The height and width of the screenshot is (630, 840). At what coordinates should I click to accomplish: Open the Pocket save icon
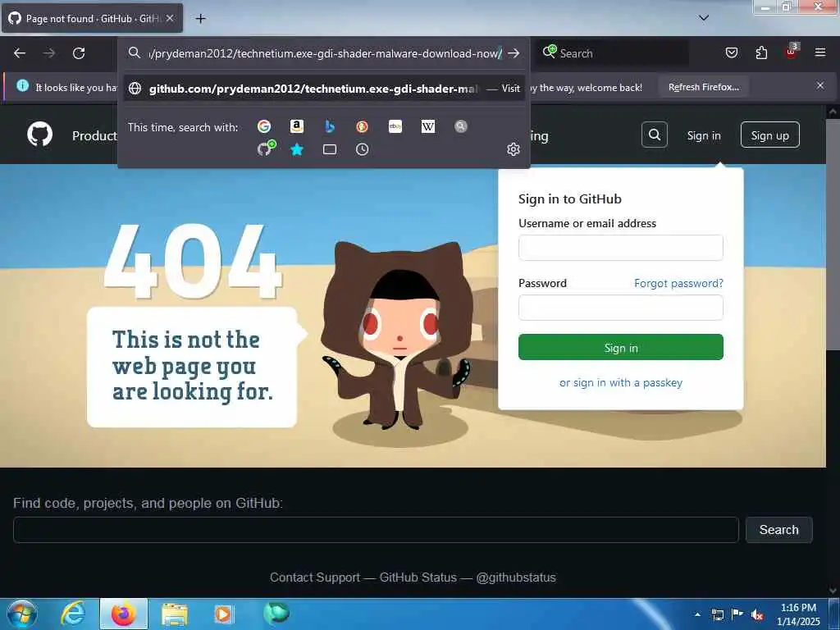click(x=731, y=52)
